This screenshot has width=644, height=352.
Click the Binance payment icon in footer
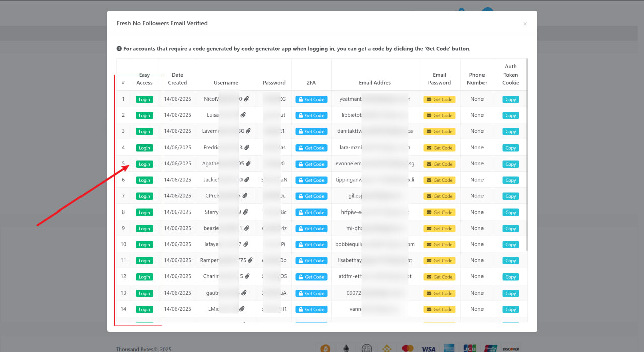(x=387, y=348)
